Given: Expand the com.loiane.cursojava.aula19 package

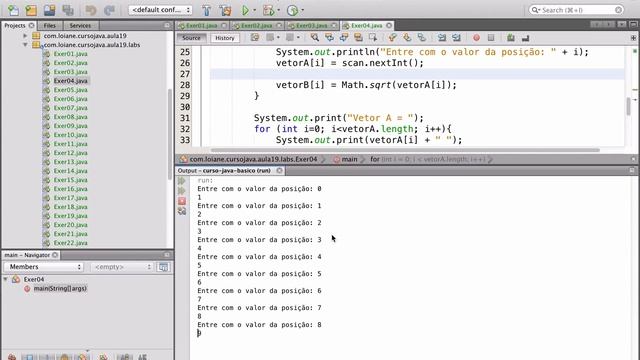Looking at the screenshot, I should 25,36.
